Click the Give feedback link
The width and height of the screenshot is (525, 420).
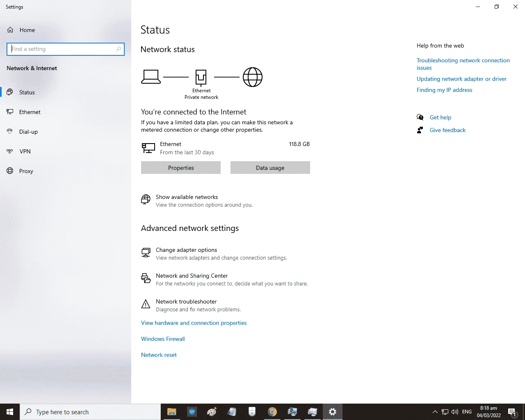(447, 130)
